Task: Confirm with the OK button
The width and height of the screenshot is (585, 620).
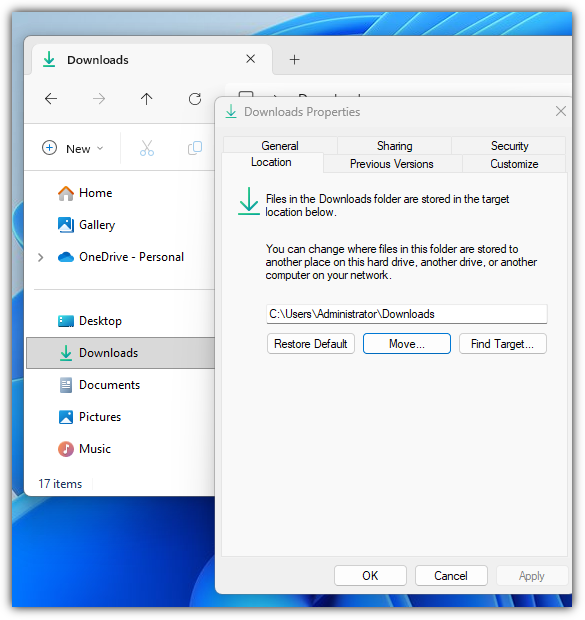Action: click(370, 575)
